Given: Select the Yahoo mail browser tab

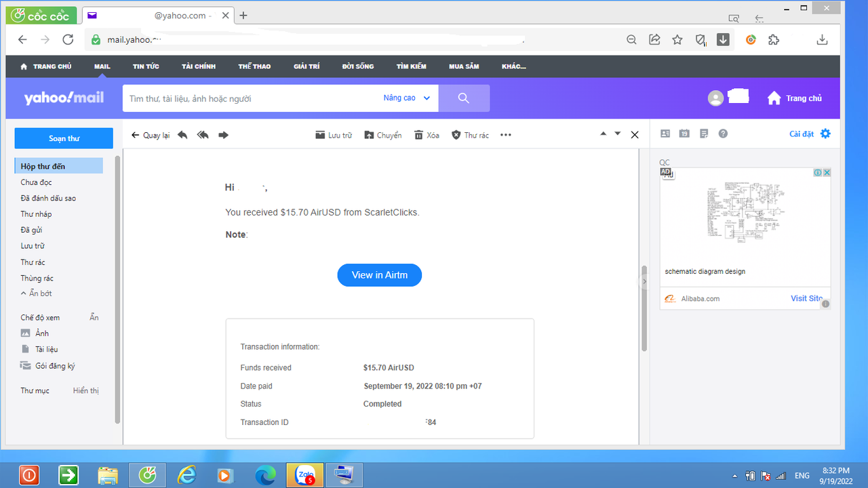Looking at the screenshot, I should point(157,15).
